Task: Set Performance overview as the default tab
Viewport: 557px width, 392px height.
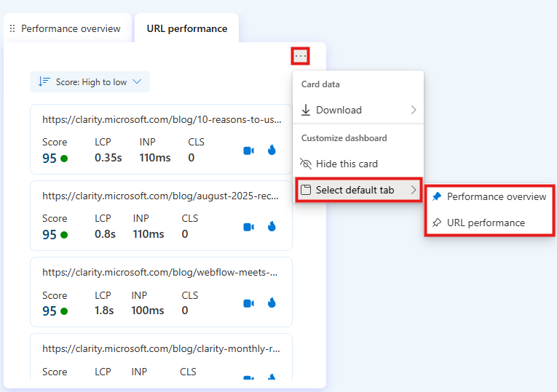Action: tap(489, 196)
